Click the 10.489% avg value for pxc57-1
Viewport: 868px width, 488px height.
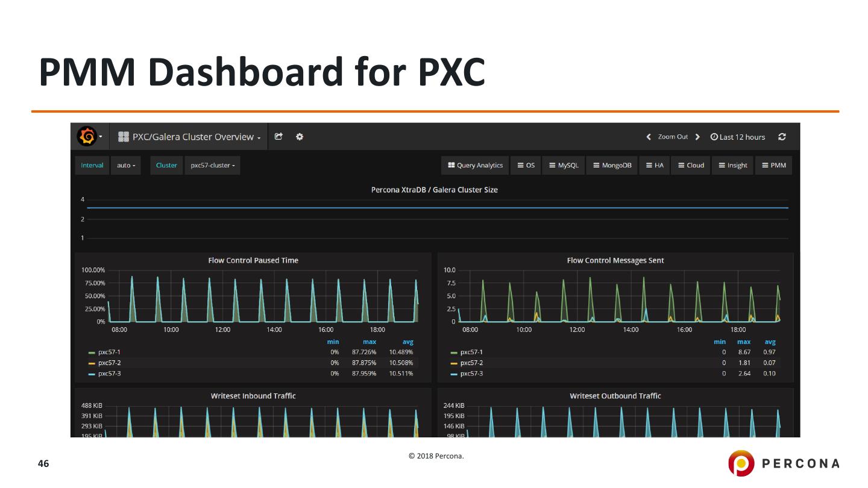[x=401, y=352]
